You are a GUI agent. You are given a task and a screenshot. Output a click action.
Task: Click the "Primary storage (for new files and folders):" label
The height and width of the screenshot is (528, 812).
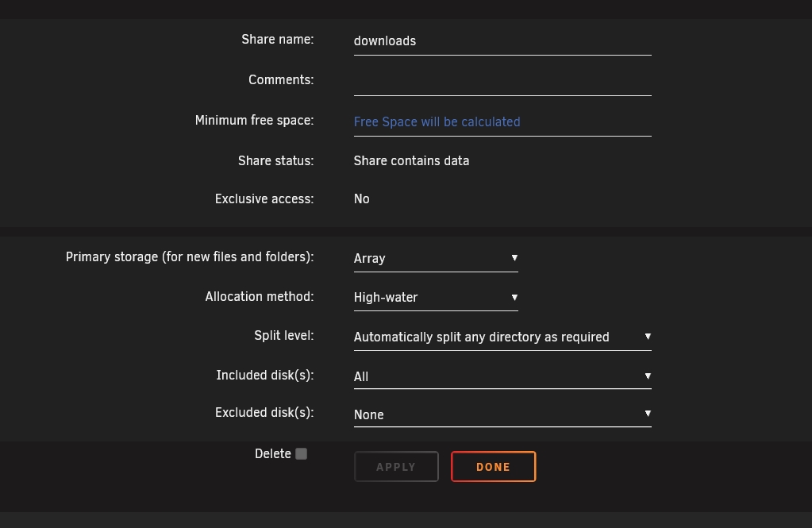pyautogui.click(x=190, y=257)
